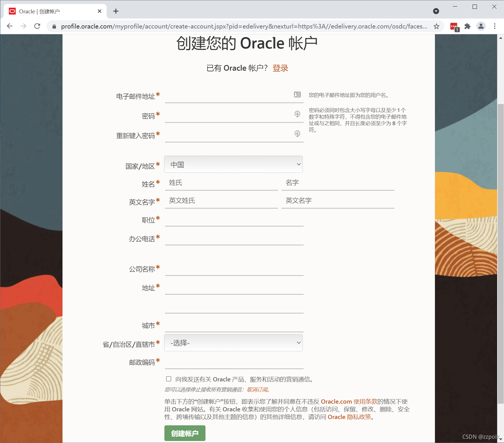This screenshot has width=504, height=443.
Task: Close the Oracle 创建帐户 tab
Action: point(100,11)
